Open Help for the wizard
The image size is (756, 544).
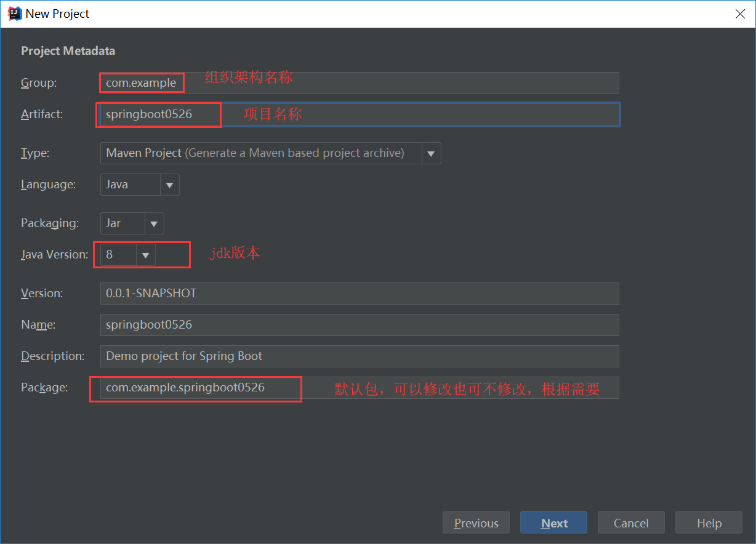point(709,523)
